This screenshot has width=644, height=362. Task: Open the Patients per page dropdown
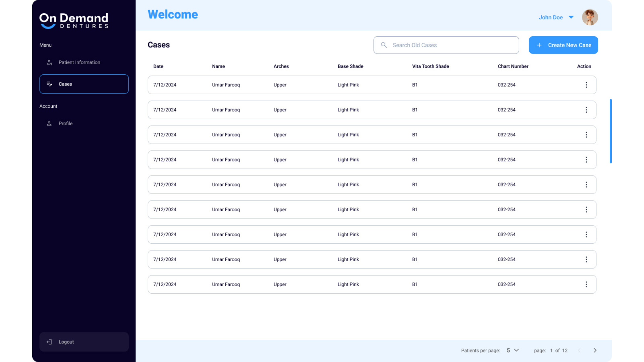click(x=513, y=350)
